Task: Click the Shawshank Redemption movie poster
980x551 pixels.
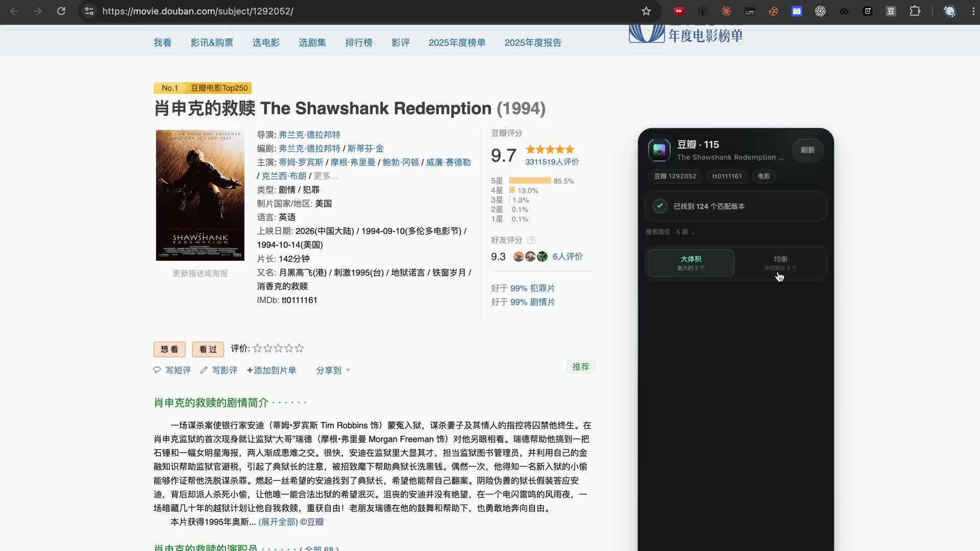Action: [200, 195]
